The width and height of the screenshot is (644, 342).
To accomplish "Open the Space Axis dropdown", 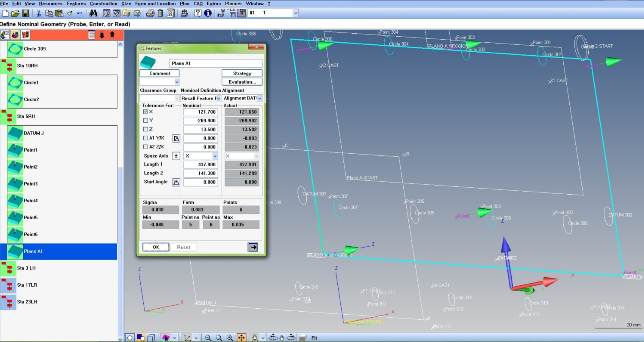I will coord(215,156).
